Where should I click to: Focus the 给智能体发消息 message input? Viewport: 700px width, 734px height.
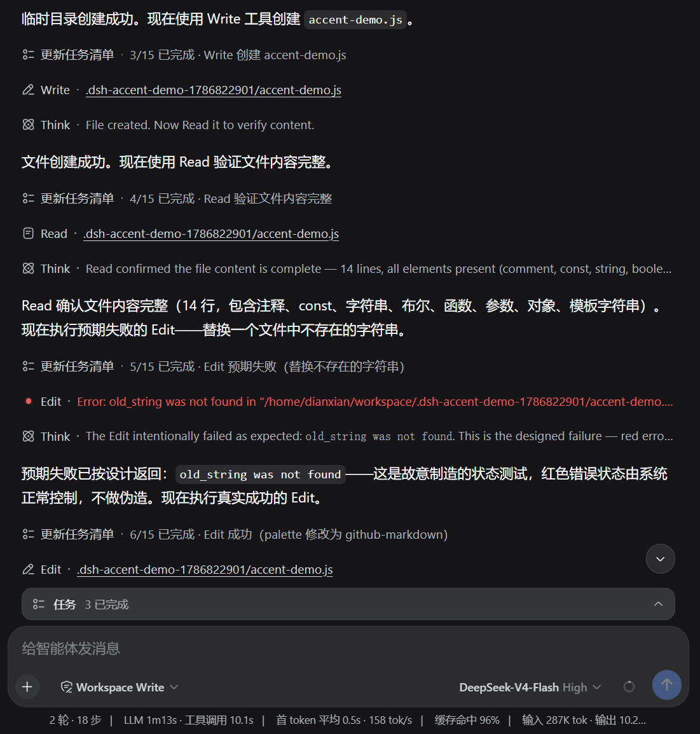(348, 648)
